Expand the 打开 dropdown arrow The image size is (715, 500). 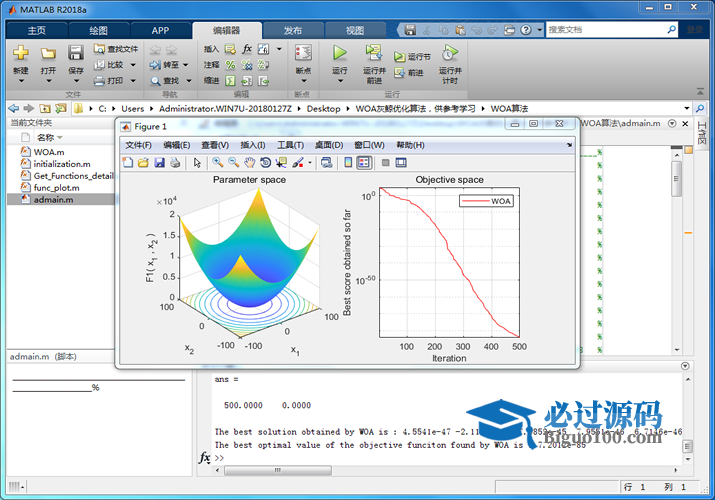tap(48, 81)
